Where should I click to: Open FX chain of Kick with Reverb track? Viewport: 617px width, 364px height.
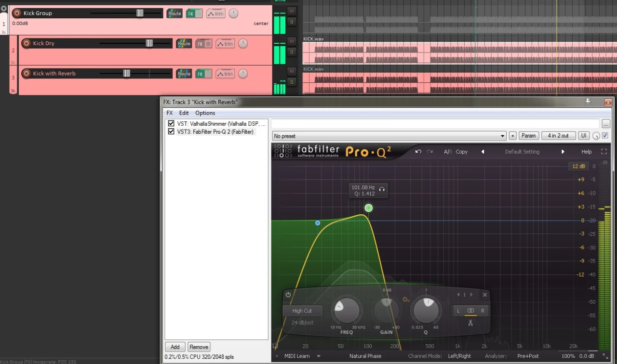(200, 74)
